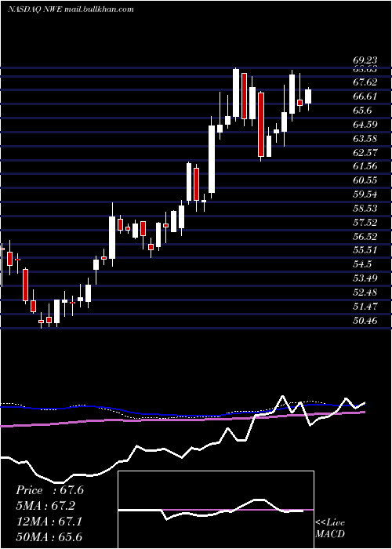Click the Price : 67.6 readout
Image resolution: width=392 pixels, height=549 pixels.
click(x=49, y=490)
